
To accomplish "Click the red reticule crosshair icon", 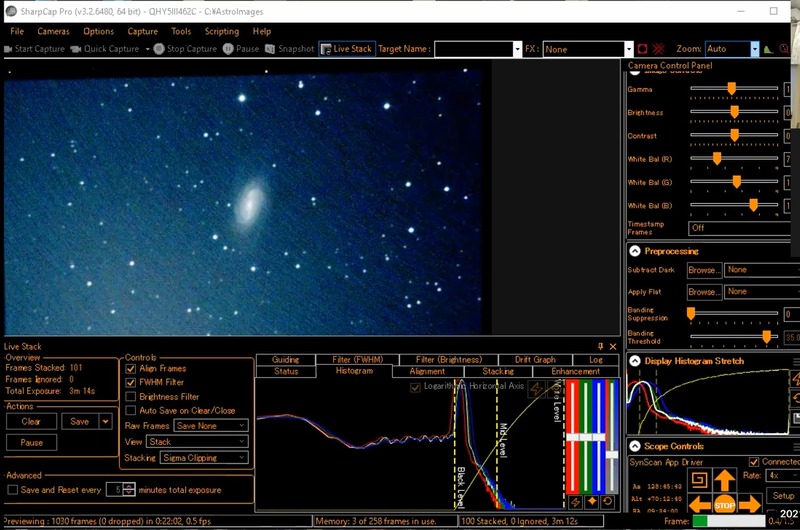I will coord(659,49).
